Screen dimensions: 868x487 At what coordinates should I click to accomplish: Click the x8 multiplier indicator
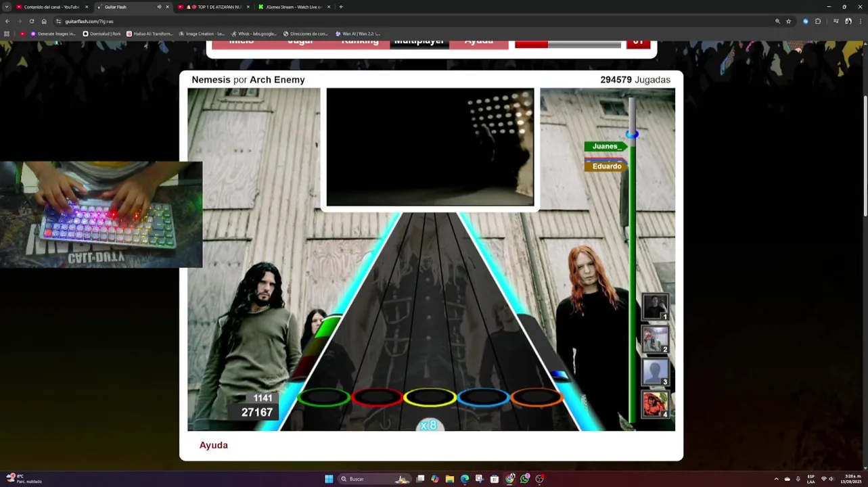[429, 425]
